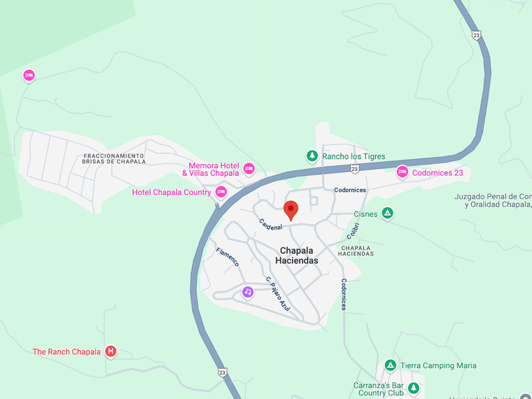Click Carranza's Bar Country Club tree icon
This screenshot has width=532, height=399.
pos(413,388)
